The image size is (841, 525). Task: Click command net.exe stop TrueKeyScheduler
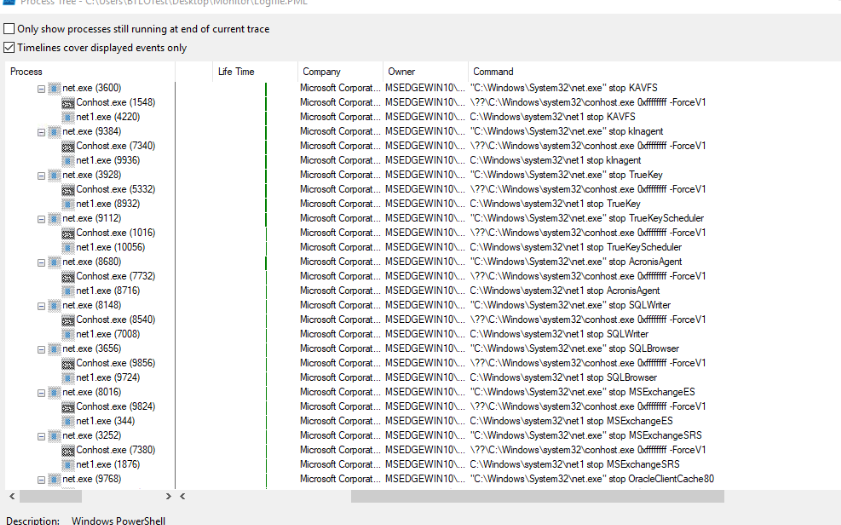(x=587, y=218)
